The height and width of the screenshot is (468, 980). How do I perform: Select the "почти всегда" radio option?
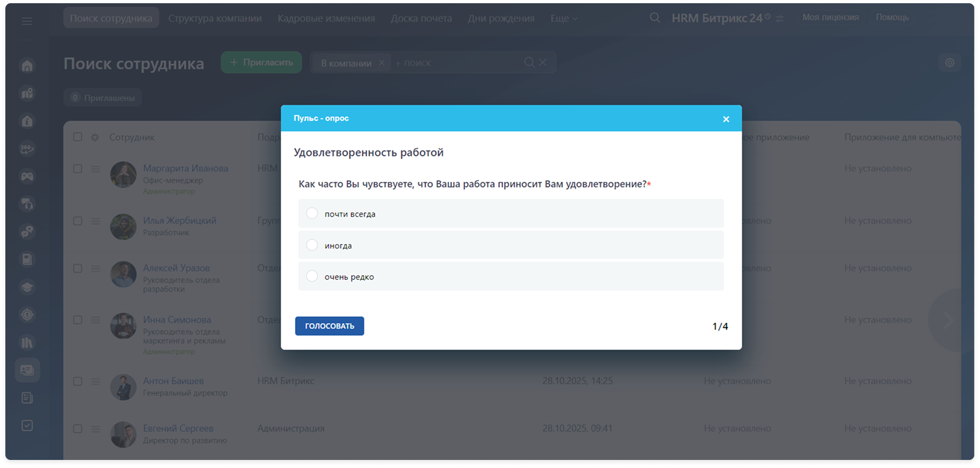[x=312, y=213]
